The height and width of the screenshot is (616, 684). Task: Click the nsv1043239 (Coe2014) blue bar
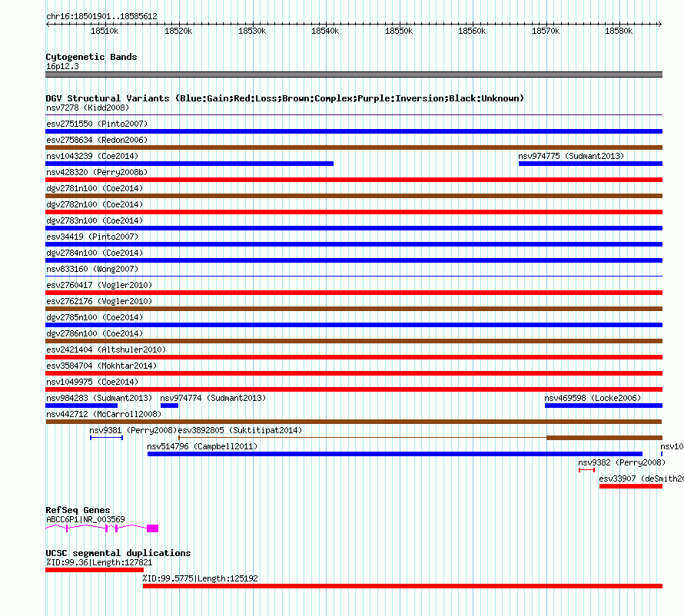189,164
